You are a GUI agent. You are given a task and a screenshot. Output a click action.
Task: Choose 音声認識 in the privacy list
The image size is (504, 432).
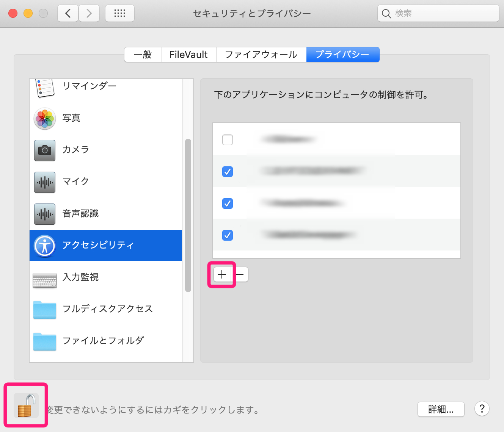tap(106, 214)
